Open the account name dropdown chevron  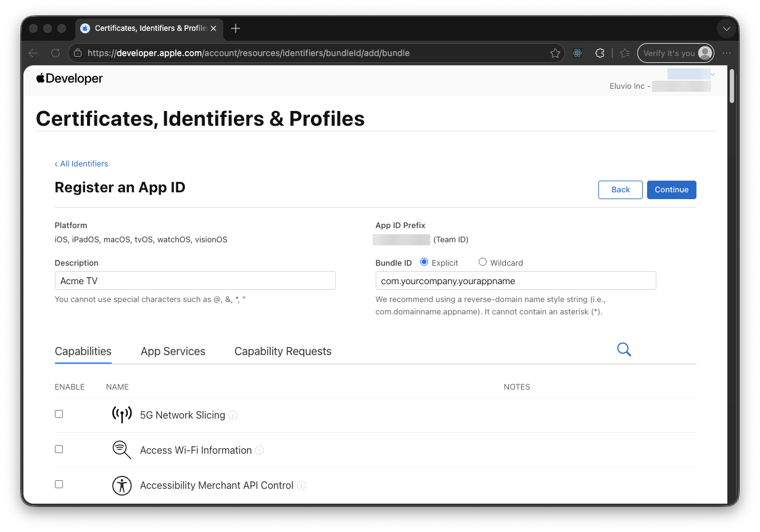click(x=712, y=74)
